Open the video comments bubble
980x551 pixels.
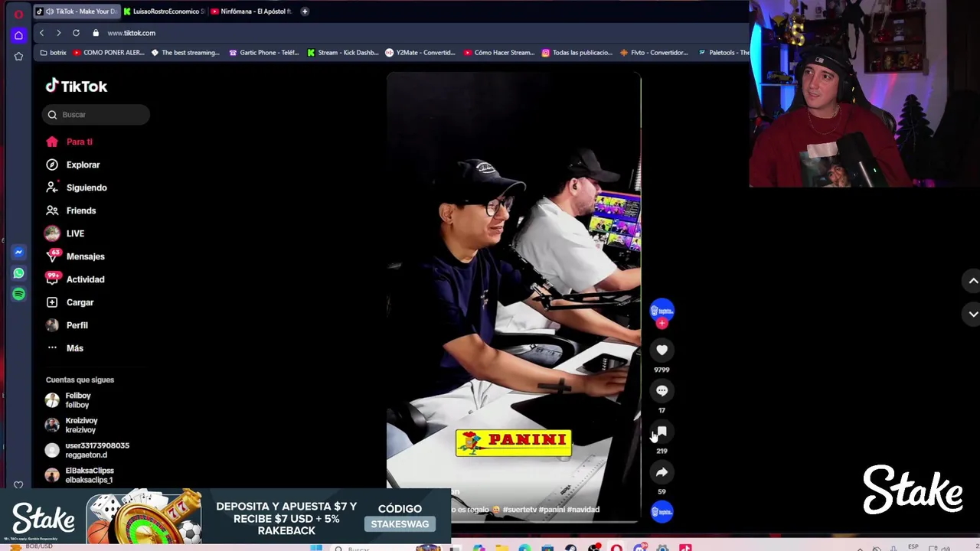click(x=661, y=390)
